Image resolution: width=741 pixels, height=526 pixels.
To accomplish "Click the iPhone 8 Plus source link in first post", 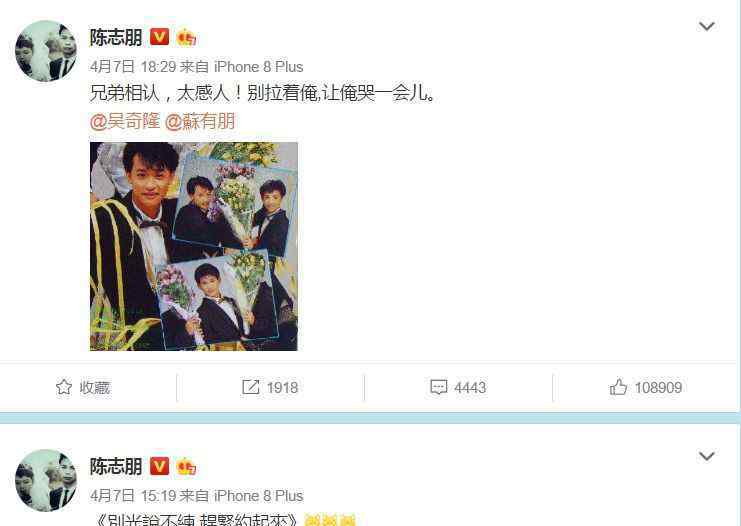I will click(258, 67).
